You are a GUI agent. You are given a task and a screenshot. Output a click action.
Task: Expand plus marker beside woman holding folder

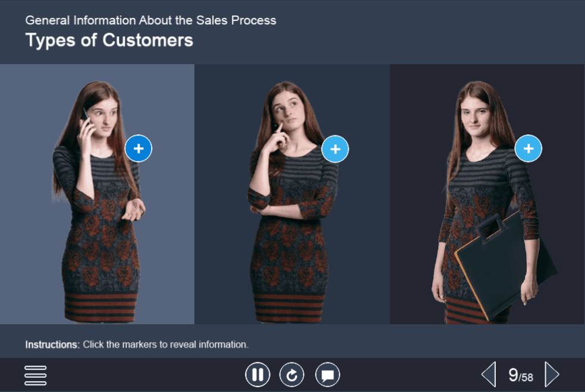point(528,148)
